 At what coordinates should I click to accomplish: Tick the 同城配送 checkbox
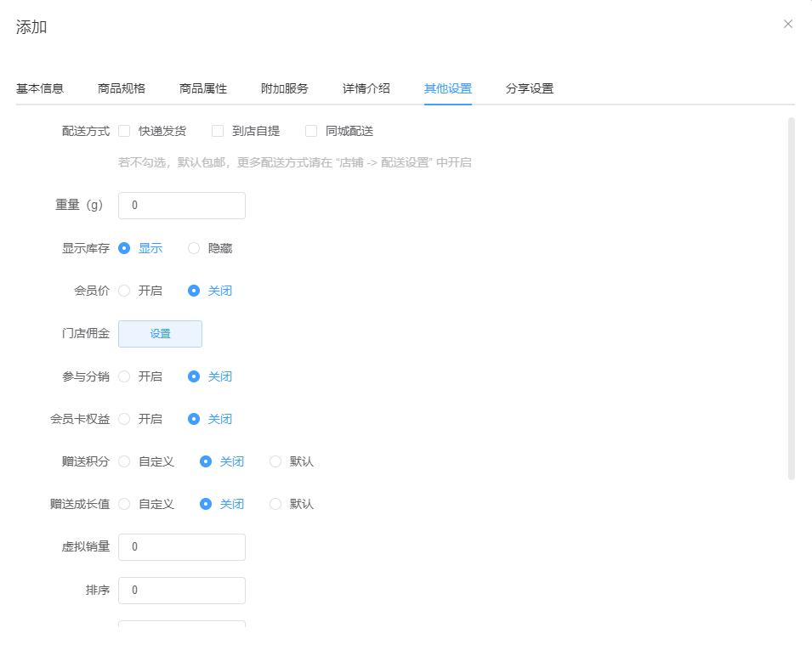pos(311,131)
